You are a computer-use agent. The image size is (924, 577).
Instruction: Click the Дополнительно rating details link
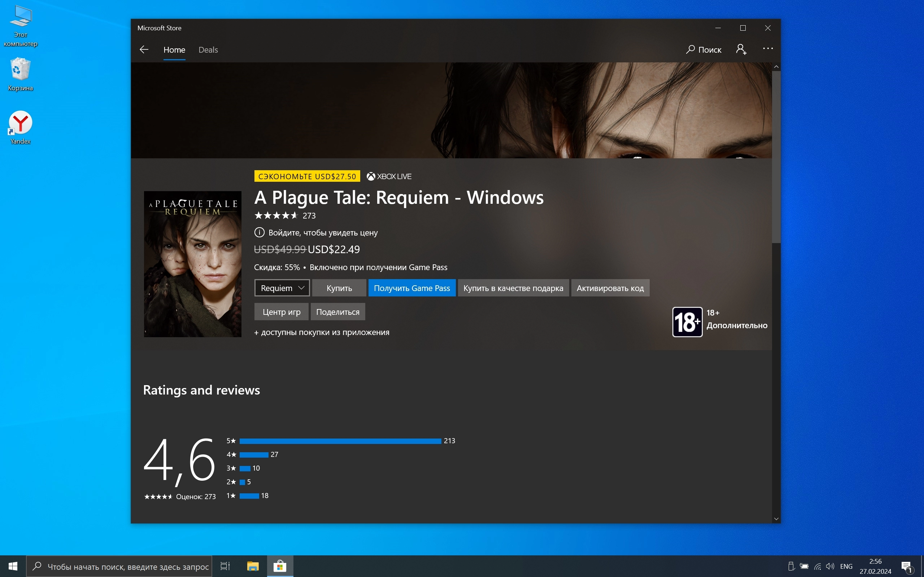(737, 326)
